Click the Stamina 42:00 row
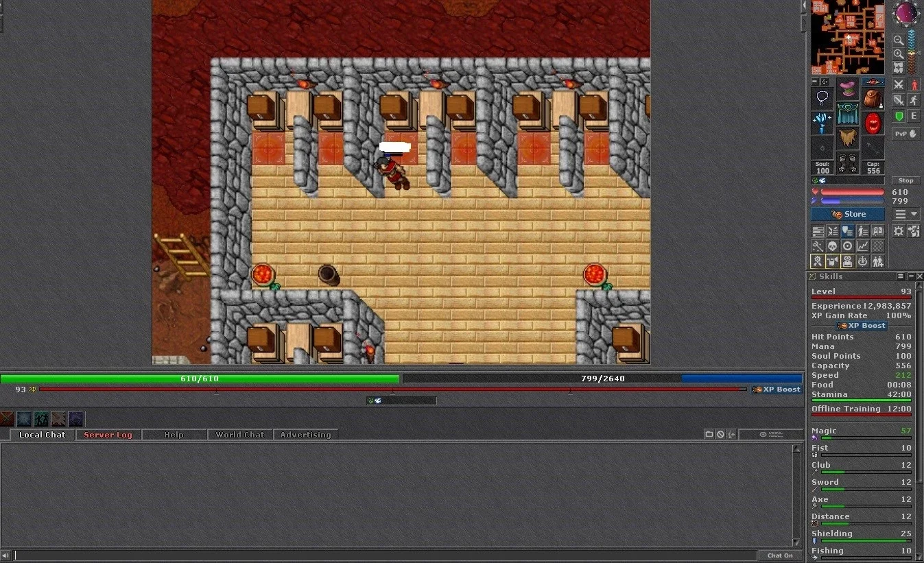The image size is (924, 563). [862, 396]
